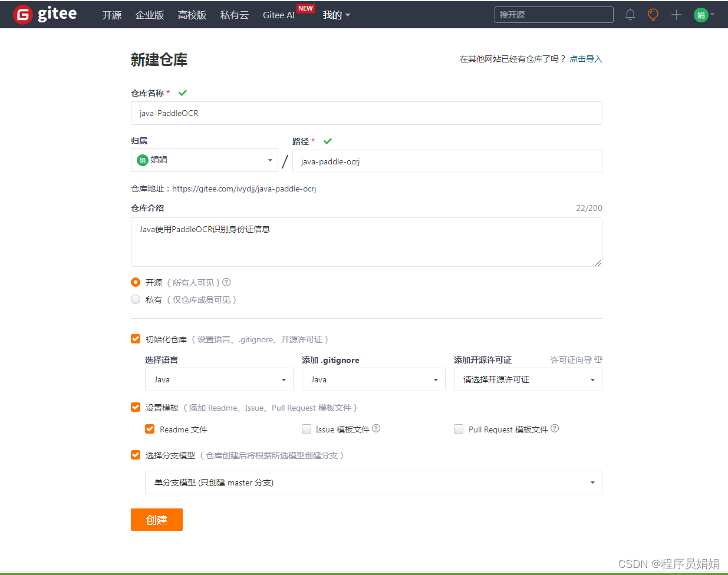Open the 选择语言 Java dropdown

click(x=219, y=379)
